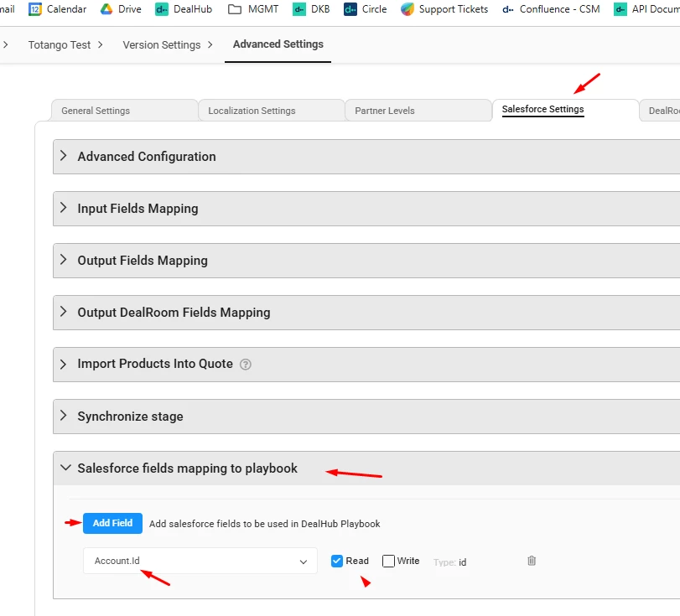
Task: Enable the Read checkbox for Account.Id
Action: 337,561
